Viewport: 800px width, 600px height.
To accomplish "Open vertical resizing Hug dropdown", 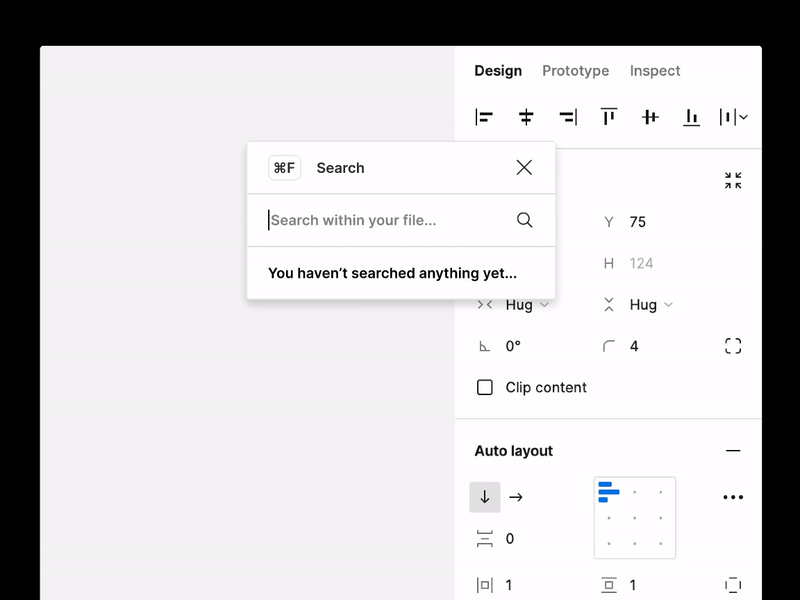I will [x=651, y=305].
